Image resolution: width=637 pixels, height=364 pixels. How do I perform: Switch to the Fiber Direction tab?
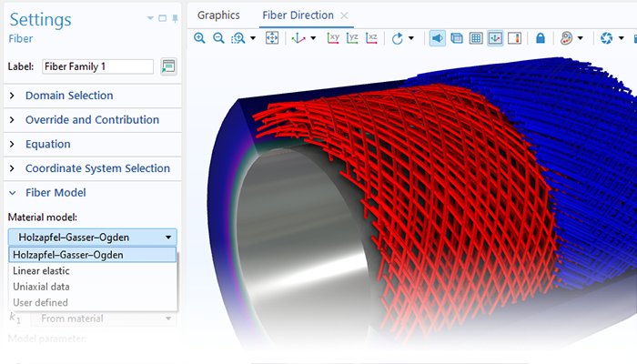pyautogui.click(x=298, y=15)
